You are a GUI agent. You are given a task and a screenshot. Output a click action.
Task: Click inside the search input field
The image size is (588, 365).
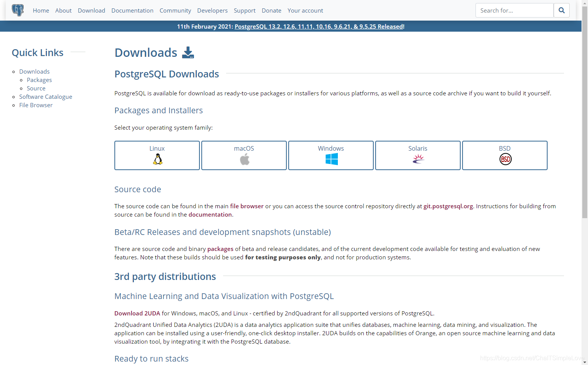pyautogui.click(x=514, y=10)
